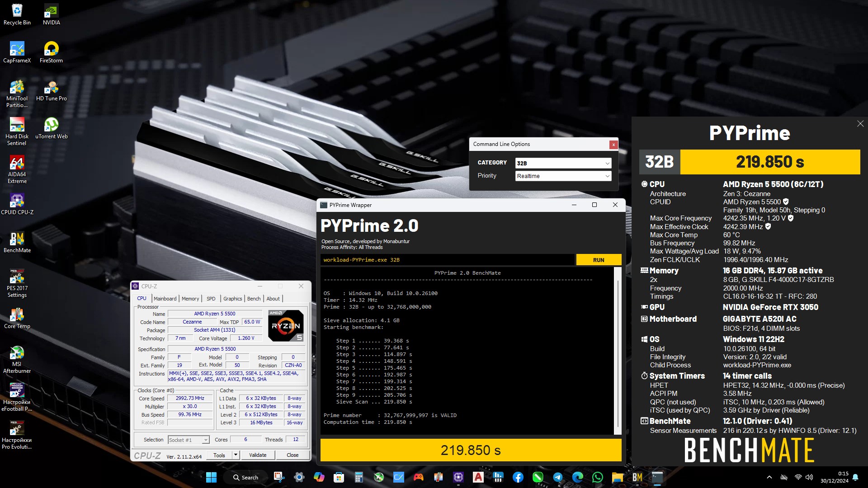Open Telegram from the taskbar
868x488 pixels.
point(558,477)
